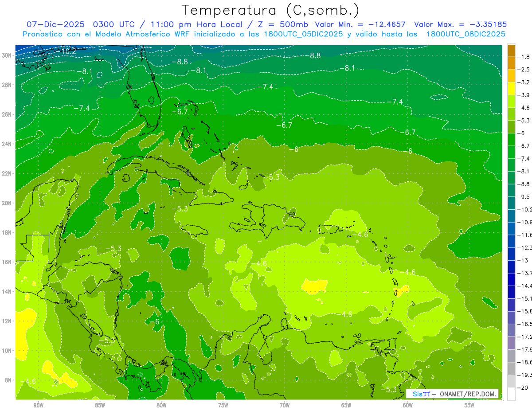
Task: Pick the legend swatch above the -1.8 label
Action: [x=511, y=51]
